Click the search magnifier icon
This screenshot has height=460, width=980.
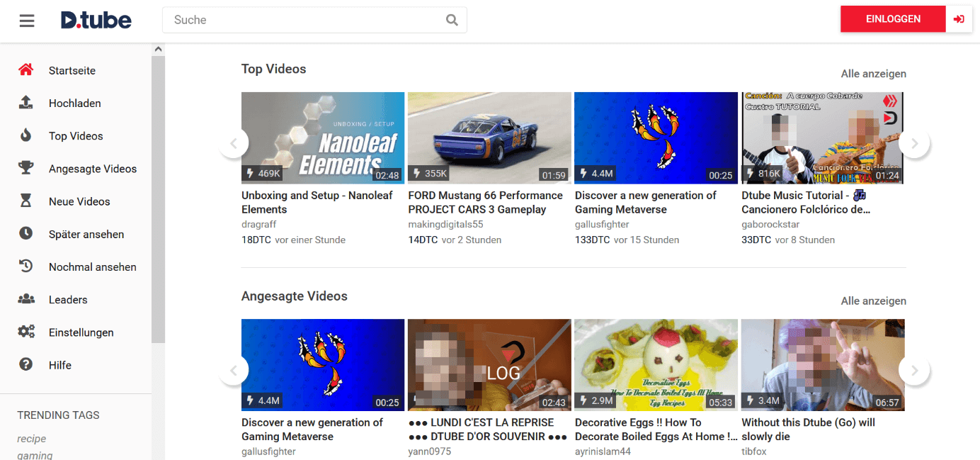[x=452, y=20]
